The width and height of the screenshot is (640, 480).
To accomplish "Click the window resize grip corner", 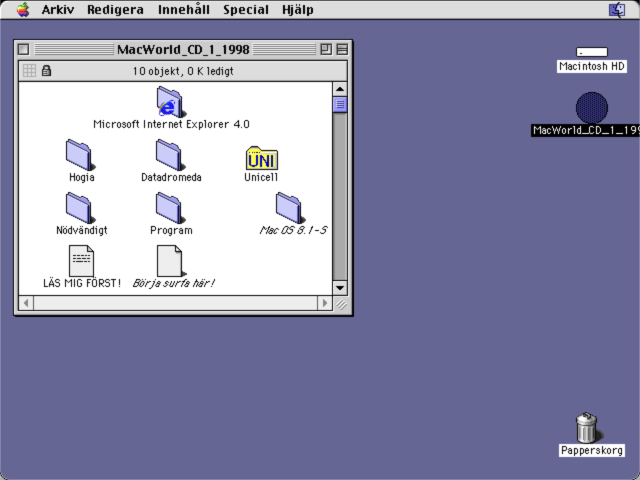I will tap(341, 304).
